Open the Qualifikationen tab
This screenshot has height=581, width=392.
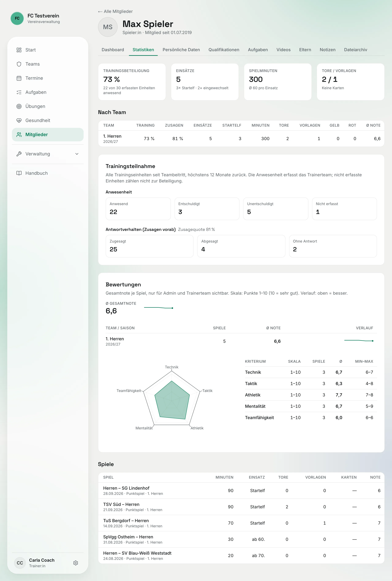pos(224,50)
